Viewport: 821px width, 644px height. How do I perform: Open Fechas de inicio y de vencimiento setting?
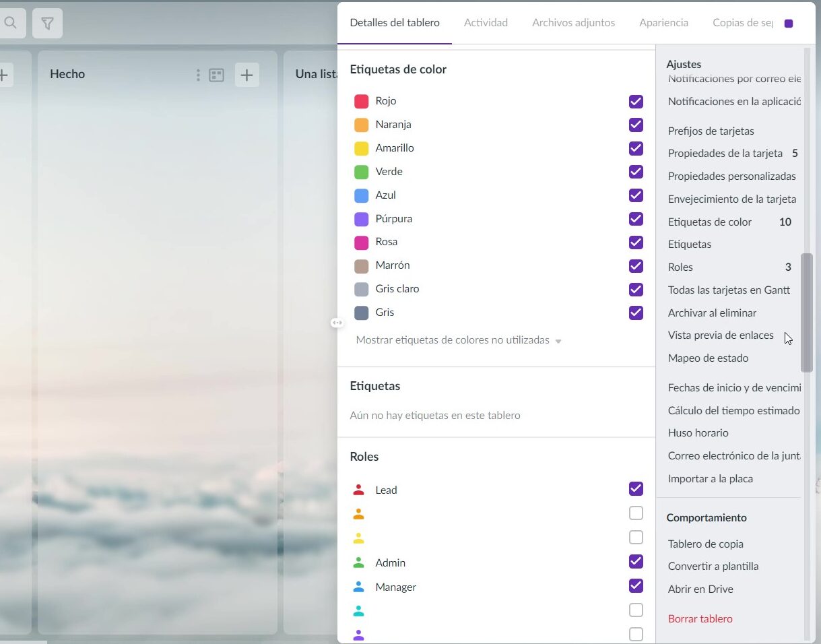(x=734, y=388)
